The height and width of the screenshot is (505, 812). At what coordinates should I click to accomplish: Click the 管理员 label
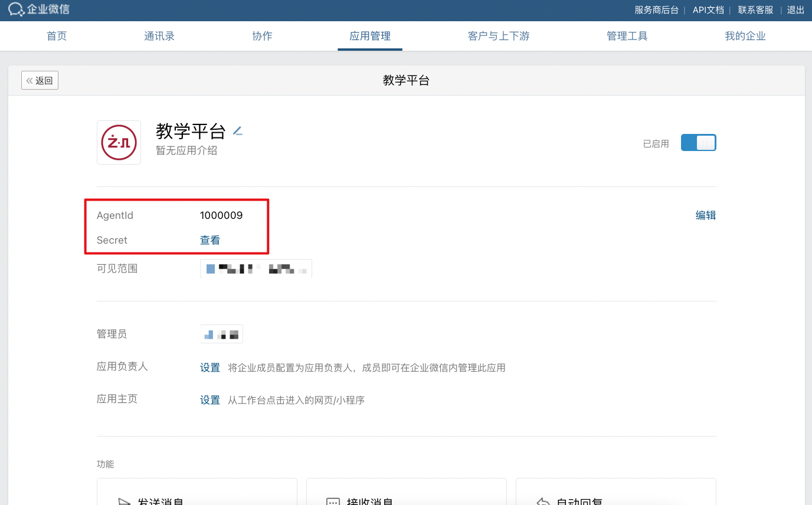pos(112,334)
